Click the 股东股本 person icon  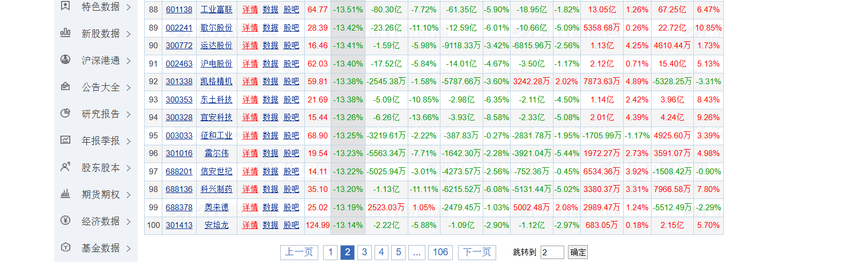point(65,167)
